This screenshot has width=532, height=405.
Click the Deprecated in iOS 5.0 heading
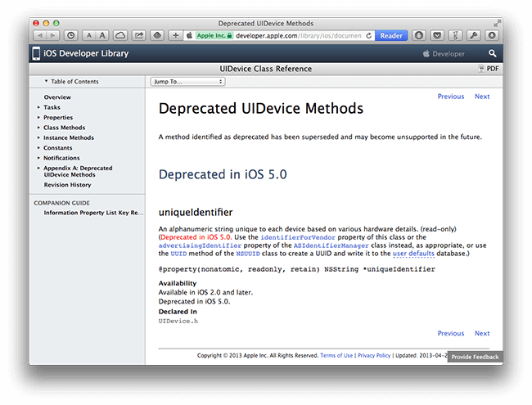(223, 174)
